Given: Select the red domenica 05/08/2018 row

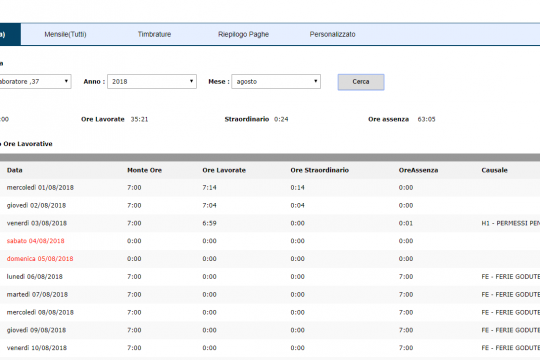Looking at the screenshot, I should point(270,259).
